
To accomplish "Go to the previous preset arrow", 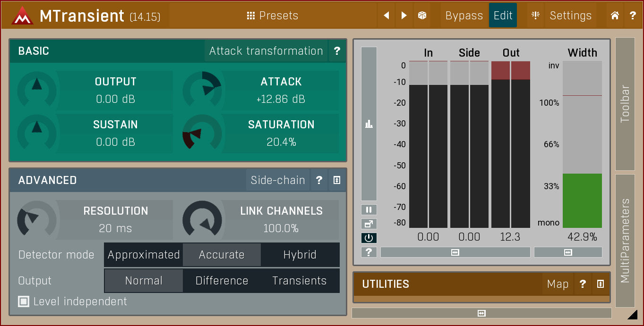I will pos(386,16).
